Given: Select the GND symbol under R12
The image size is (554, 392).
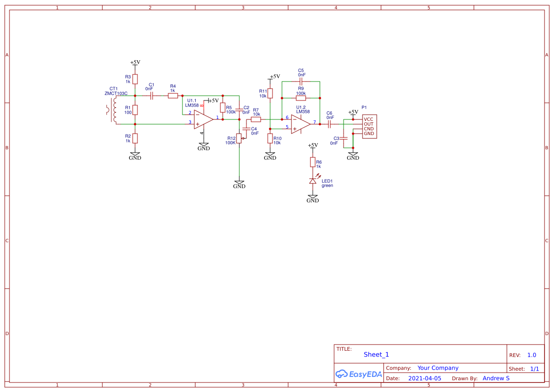Looking at the screenshot, I should [239, 184].
